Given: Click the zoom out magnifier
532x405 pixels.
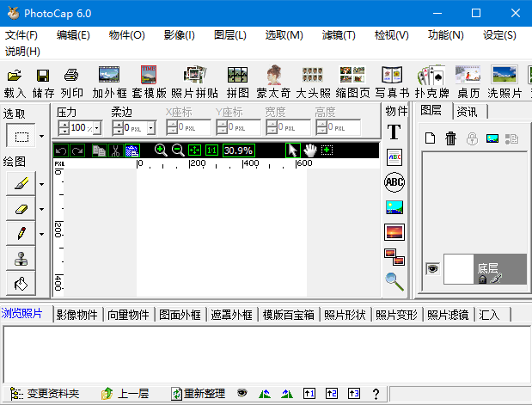Looking at the screenshot, I should pos(178,150).
